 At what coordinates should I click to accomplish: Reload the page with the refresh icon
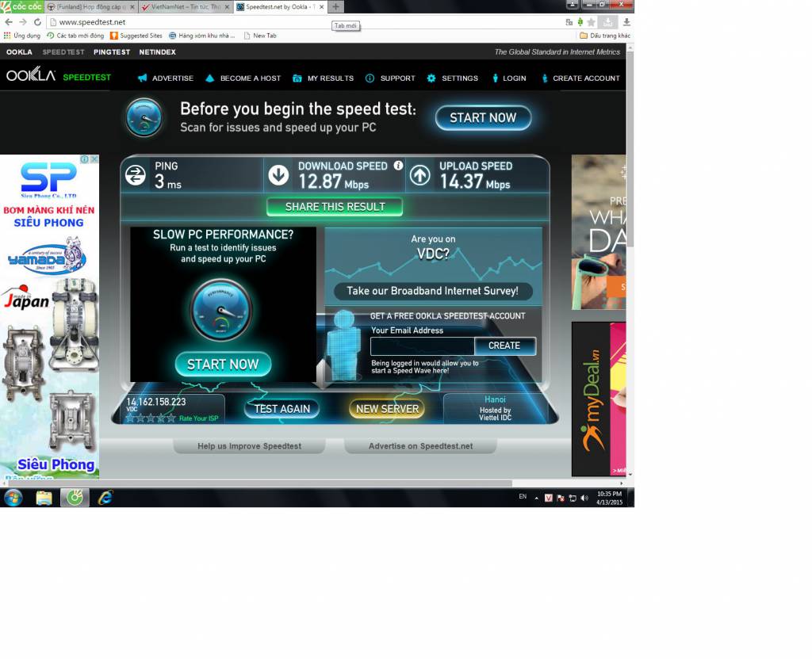pos(37,21)
